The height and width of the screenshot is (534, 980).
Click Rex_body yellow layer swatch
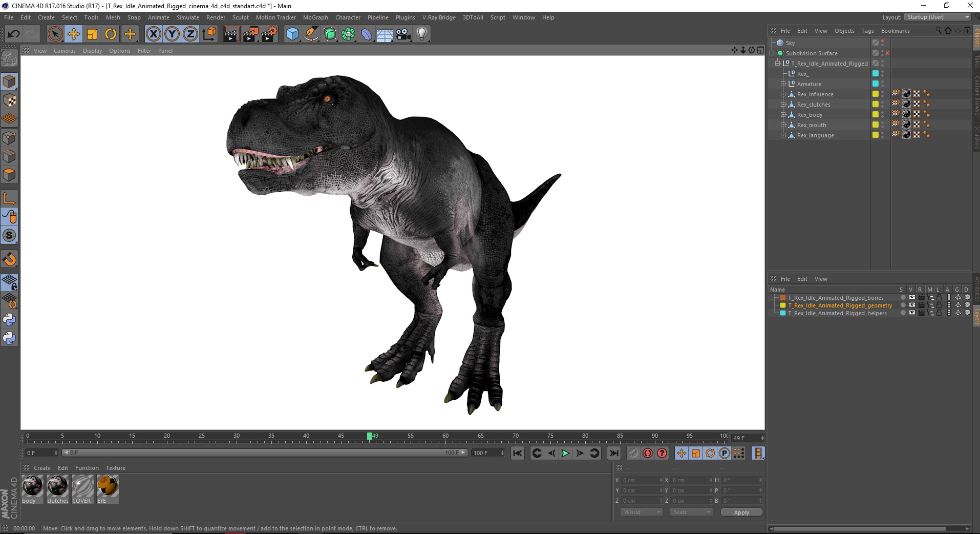click(x=876, y=114)
